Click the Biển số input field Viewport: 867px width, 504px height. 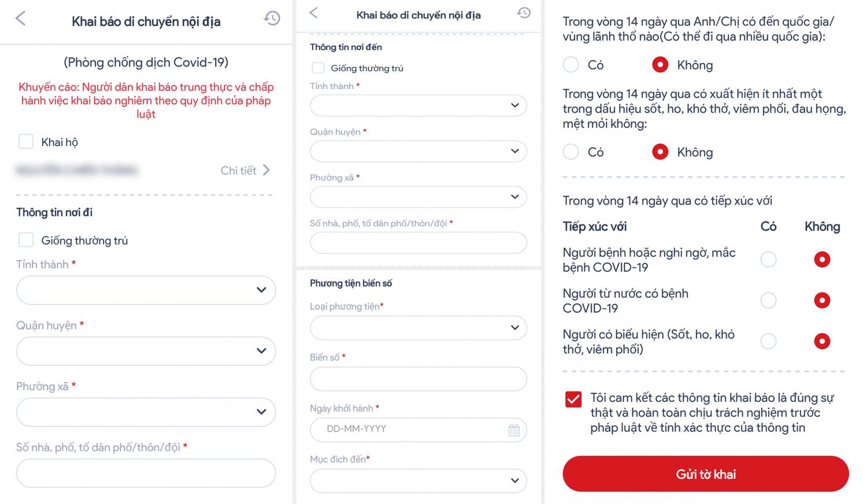coord(418,379)
